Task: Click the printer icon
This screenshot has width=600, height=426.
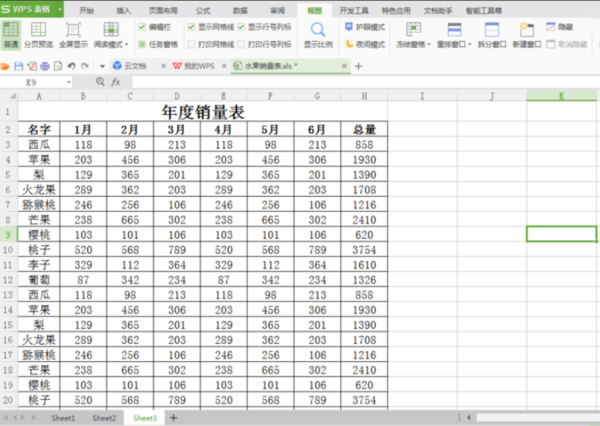Action: 45,66
